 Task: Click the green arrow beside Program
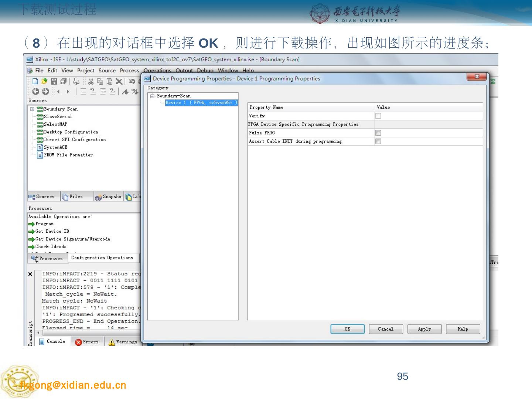point(31,224)
